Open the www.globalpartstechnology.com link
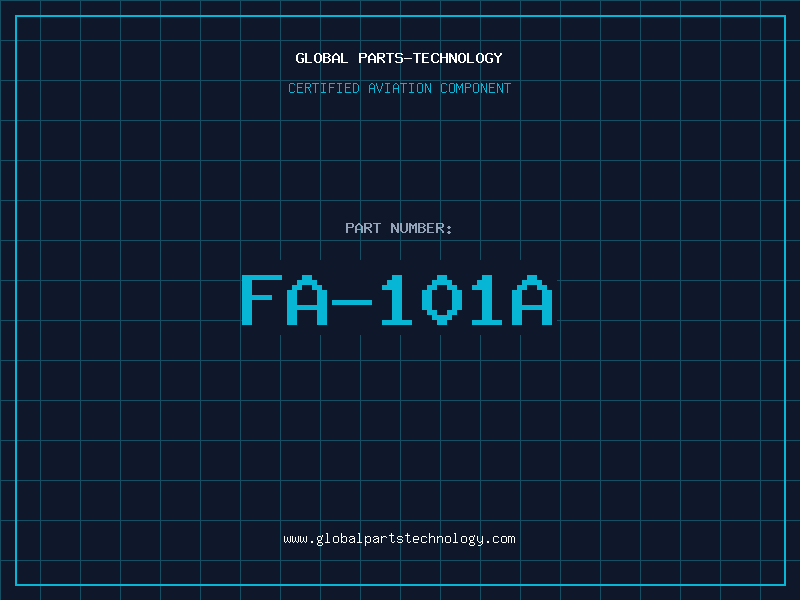800x600 pixels. point(399,539)
